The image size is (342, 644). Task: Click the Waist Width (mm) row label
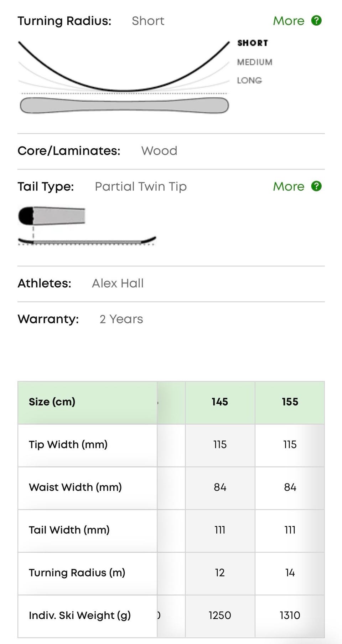(x=75, y=487)
